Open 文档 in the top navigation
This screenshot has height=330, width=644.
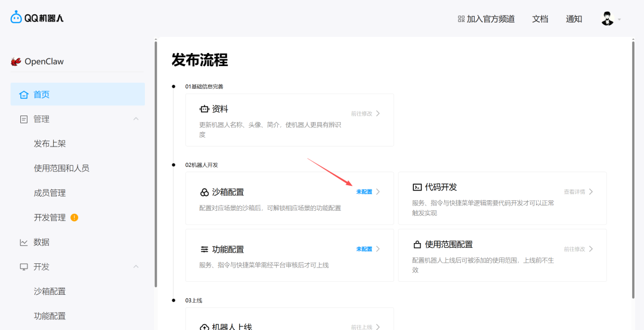pos(540,19)
